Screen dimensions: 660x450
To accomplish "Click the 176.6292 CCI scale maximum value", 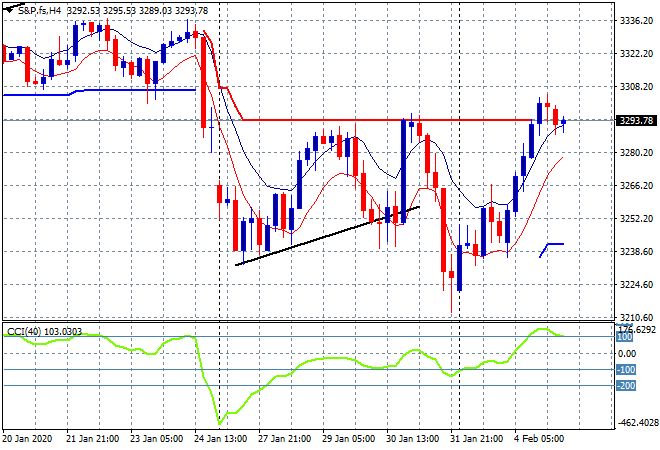I will (x=637, y=329).
